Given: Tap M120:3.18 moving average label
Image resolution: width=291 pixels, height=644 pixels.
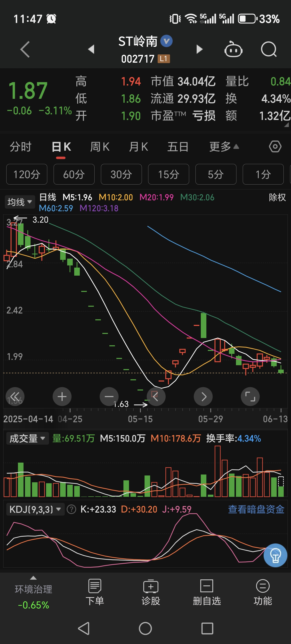Looking at the screenshot, I should click(99, 208).
